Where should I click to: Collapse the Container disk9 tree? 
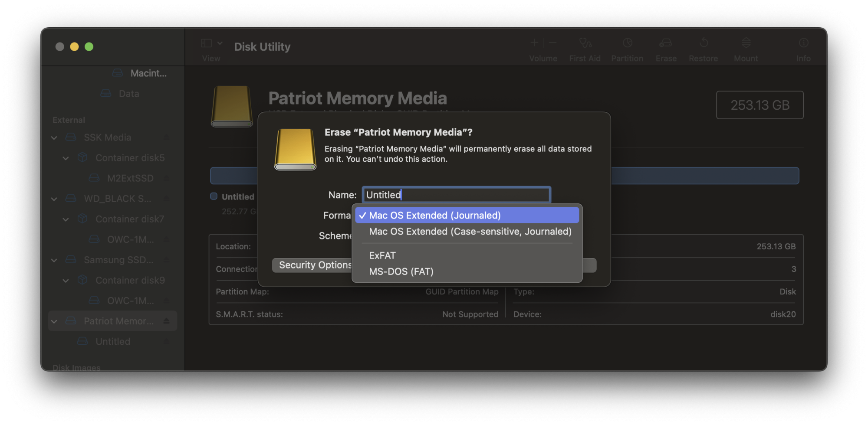[x=66, y=280]
